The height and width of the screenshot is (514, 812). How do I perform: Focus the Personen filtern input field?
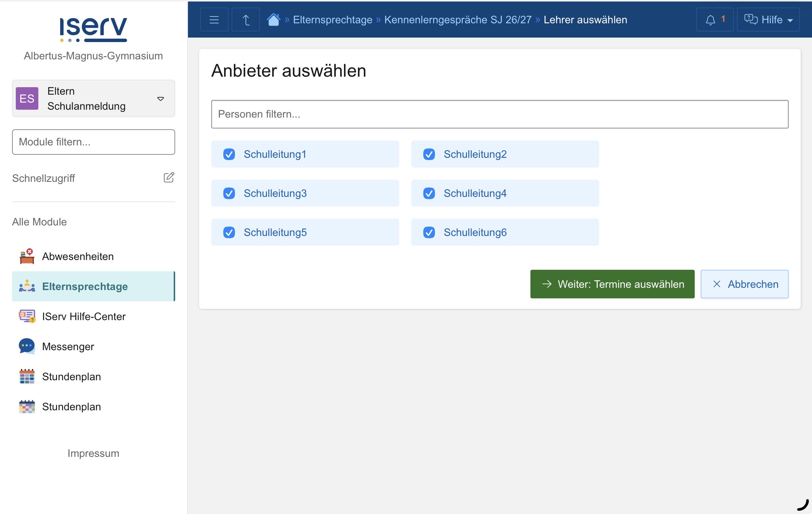point(499,114)
